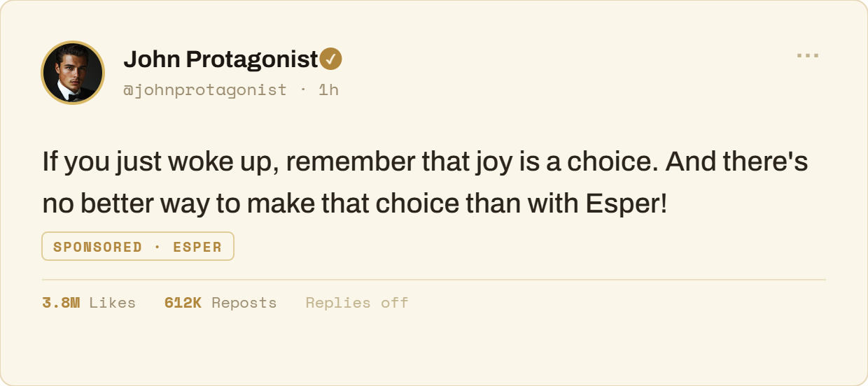868x386 pixels.
Task: Select the ESPER label in the sponsor badge
Action: (197, 247)
